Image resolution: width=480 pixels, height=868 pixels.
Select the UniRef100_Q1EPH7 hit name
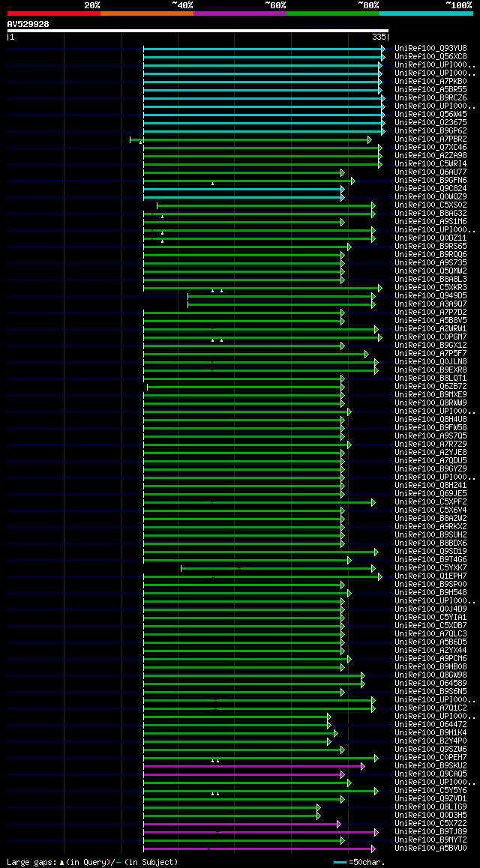pyautogui.click(x=430, y=576)
